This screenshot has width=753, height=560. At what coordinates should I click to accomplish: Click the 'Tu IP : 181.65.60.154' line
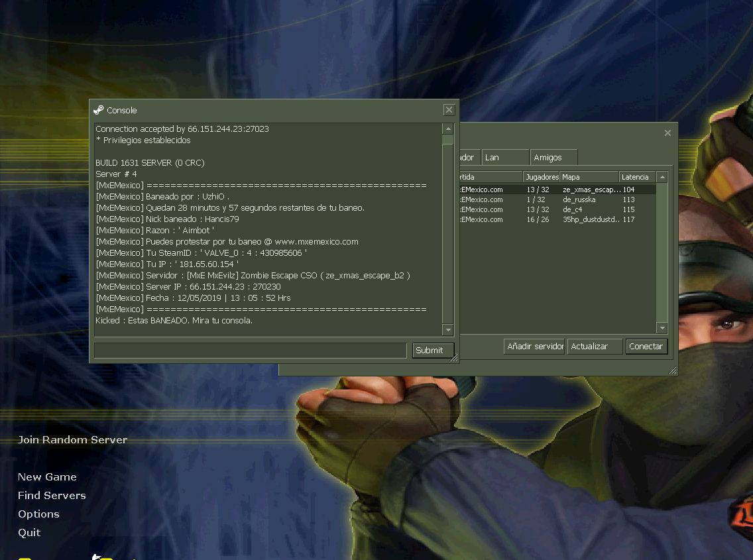point(167,264)
